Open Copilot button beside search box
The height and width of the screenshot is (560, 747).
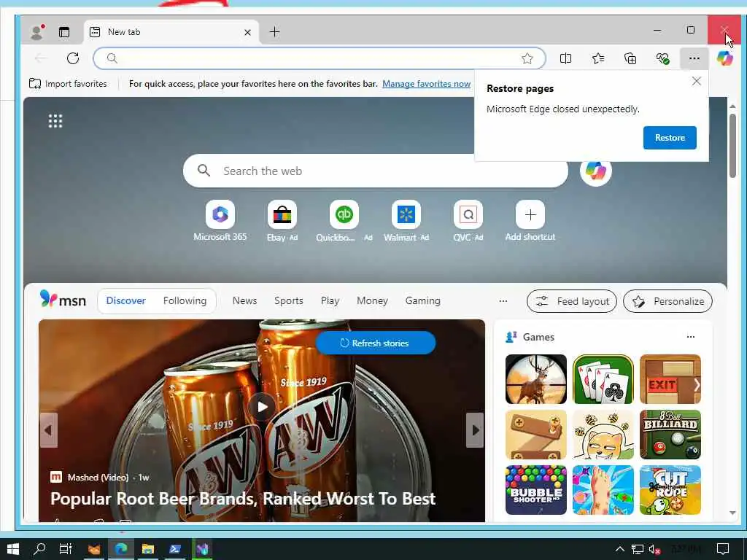[595, 171]
